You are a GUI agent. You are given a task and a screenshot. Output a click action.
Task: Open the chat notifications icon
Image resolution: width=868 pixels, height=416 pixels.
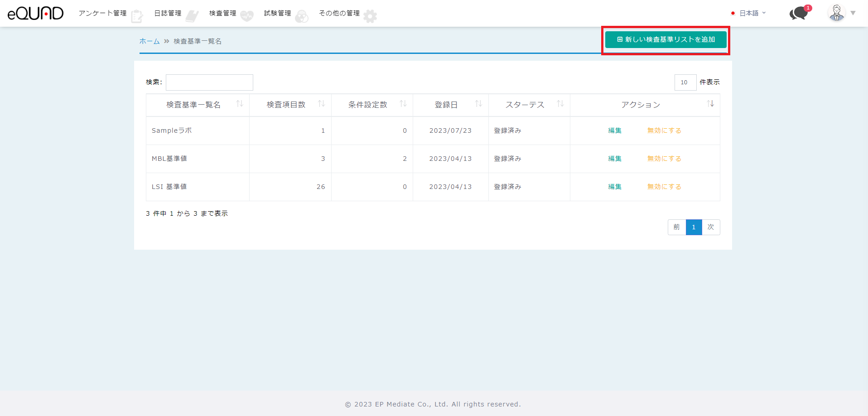799,13
